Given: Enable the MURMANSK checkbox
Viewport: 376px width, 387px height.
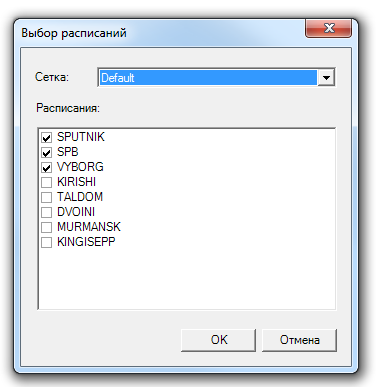Looking at the screenshot, I should click(47, 227).
